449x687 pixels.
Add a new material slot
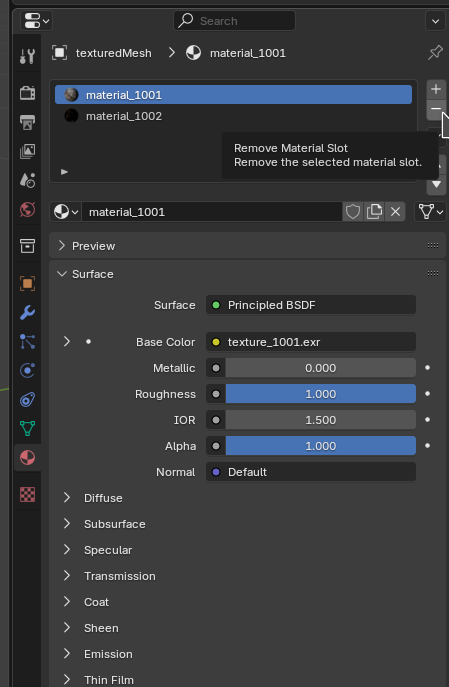pyautogui.click(x=436, y=89)
